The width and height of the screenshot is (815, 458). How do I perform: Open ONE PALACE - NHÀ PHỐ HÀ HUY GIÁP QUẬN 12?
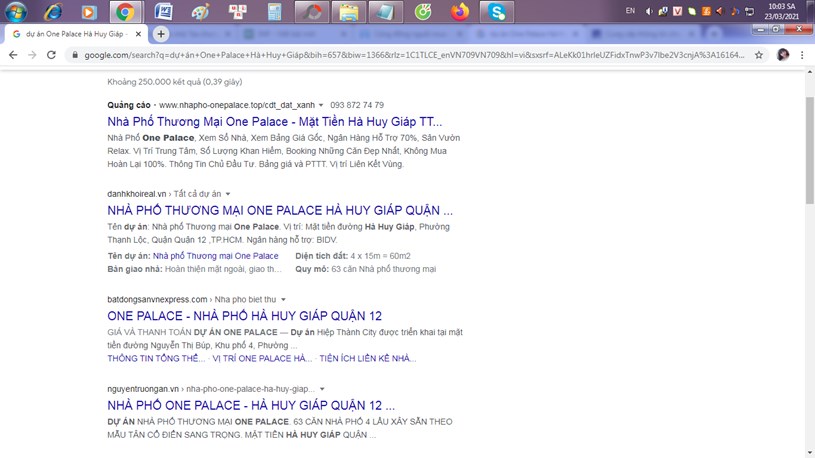[244, 316]
